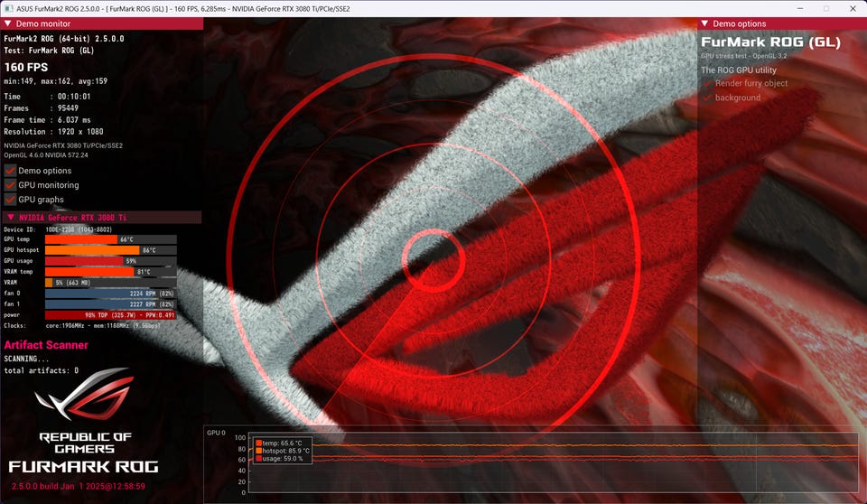Screen dimensions: 867x504
Task: Click the SCANNING... status text
Action: tap(26, 359)
